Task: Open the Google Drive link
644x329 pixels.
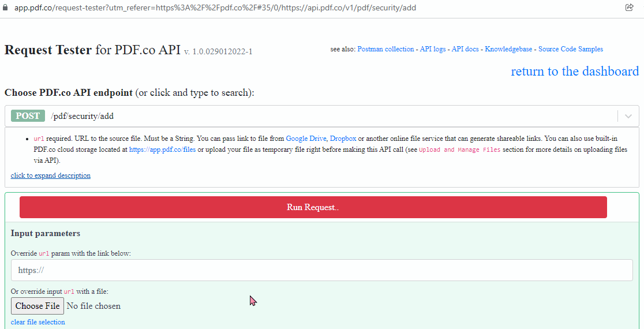Action: [306, 139]
